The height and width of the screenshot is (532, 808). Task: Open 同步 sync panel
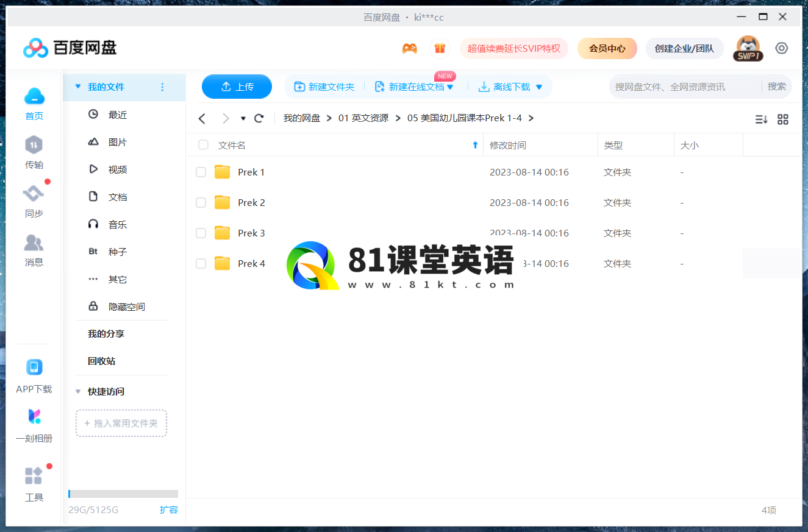pyautogui.click(x=34, y=202)
